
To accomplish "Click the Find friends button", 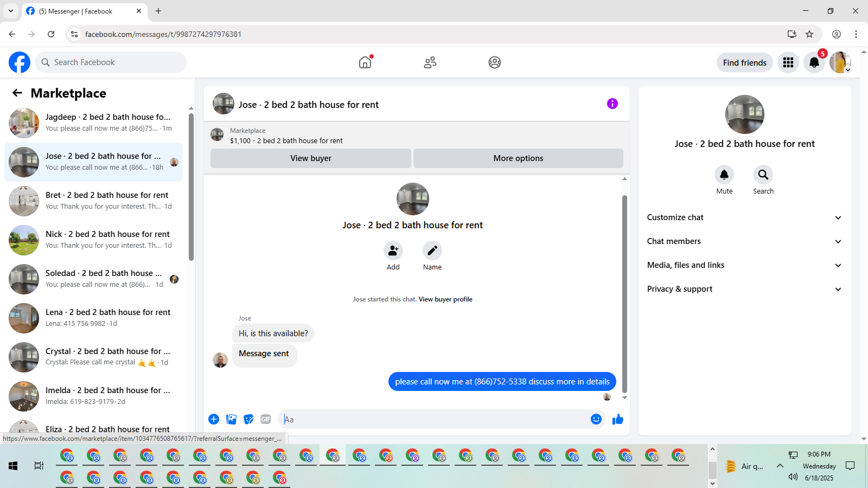I will 745,62.
